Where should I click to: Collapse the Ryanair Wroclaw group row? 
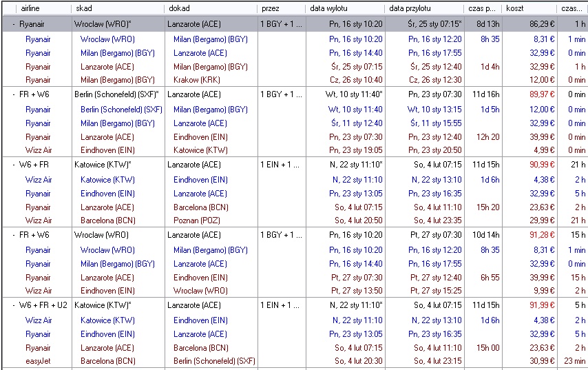click(14, 24)
